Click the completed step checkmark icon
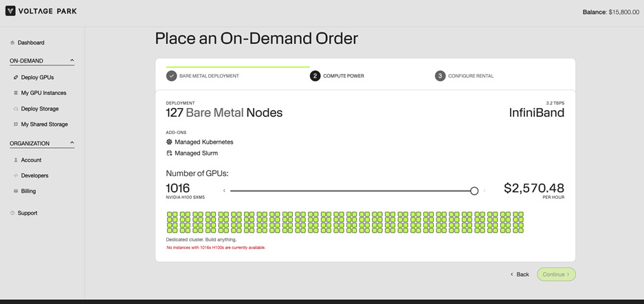The width and height of the screenshot is (644, 304). click(x=171, y=76)
